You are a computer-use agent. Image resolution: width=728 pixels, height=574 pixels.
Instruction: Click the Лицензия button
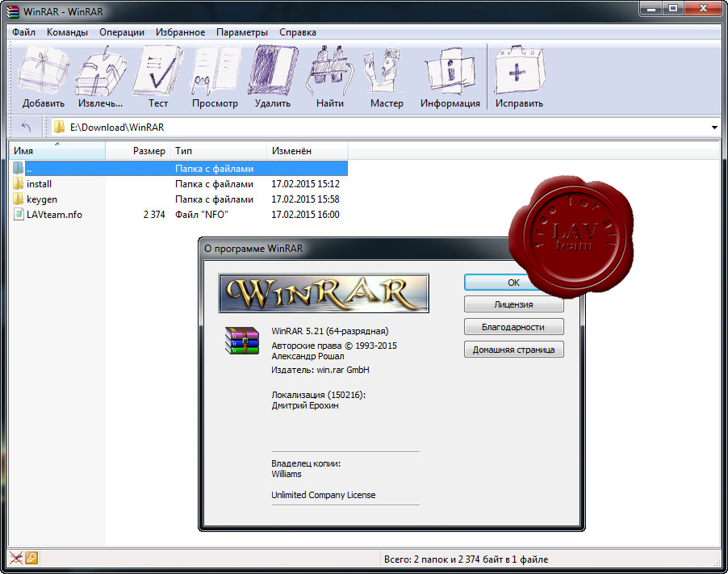513,304
